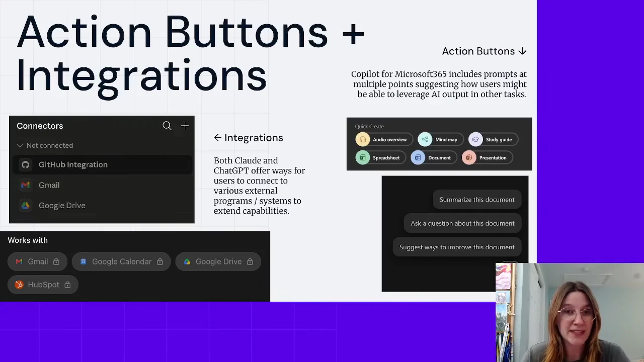Screen dimensions: 644x362
Task: Click the Mind map icon
Action: [x=425, y=140]
